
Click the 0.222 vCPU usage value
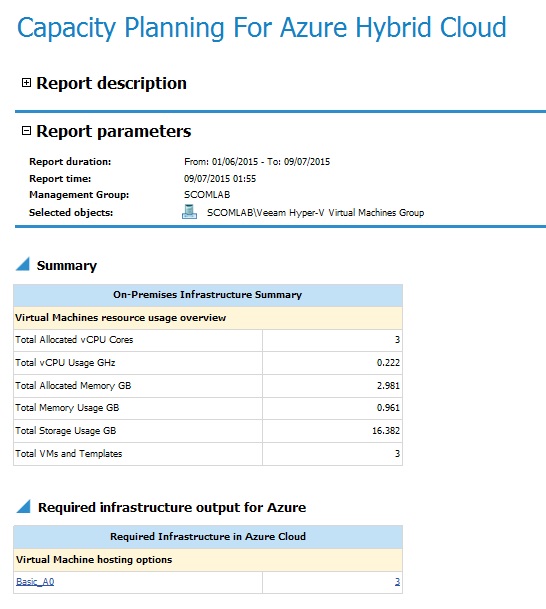tap(388, 362)
